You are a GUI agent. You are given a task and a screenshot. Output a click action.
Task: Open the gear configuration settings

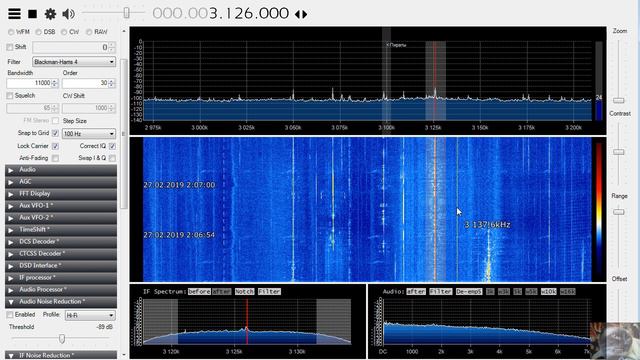(50, 14)
